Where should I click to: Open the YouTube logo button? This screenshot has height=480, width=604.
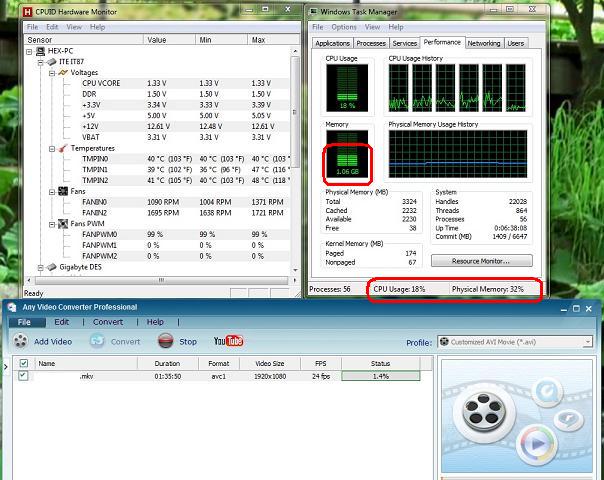(228, 341)
